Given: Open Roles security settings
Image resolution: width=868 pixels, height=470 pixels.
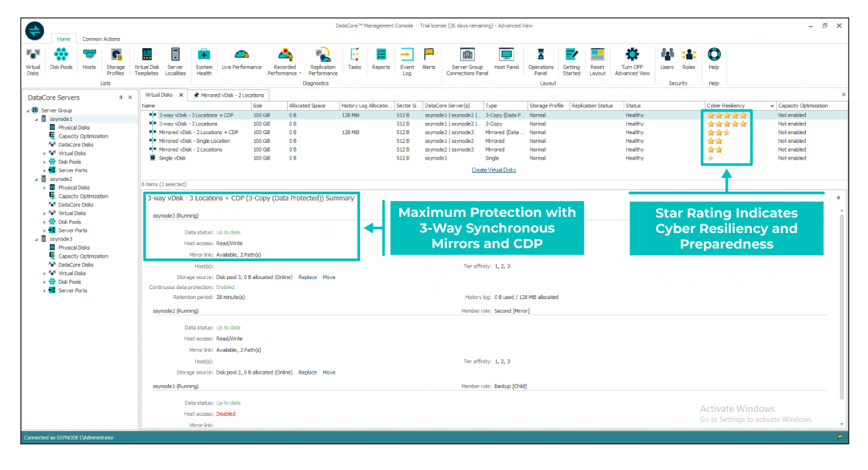Looking at the screenshot, I should click(688, 59).
